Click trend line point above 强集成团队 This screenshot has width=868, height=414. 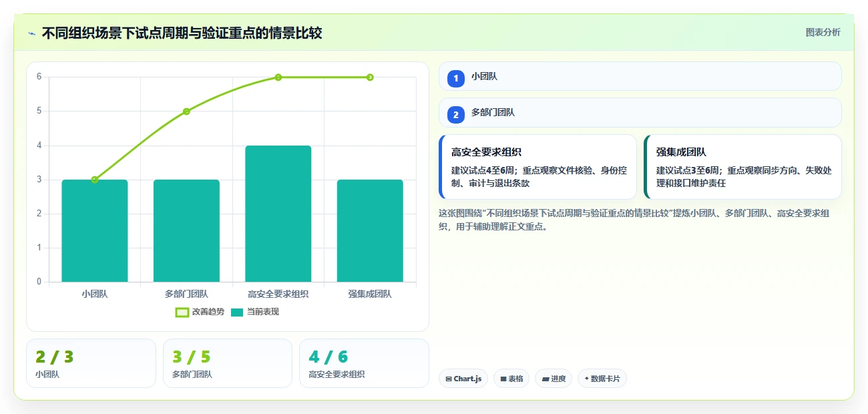[370, 77]
